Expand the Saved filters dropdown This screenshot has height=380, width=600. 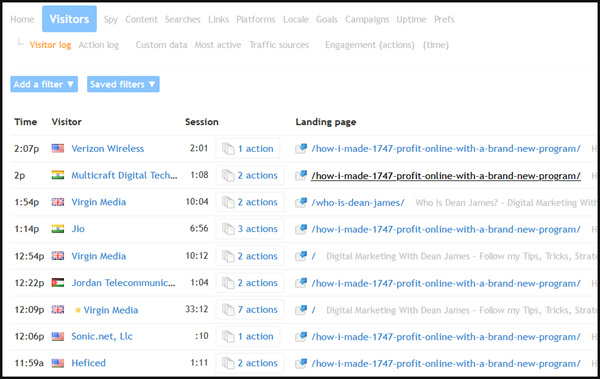pyautogui.click(x=123, y=84)
